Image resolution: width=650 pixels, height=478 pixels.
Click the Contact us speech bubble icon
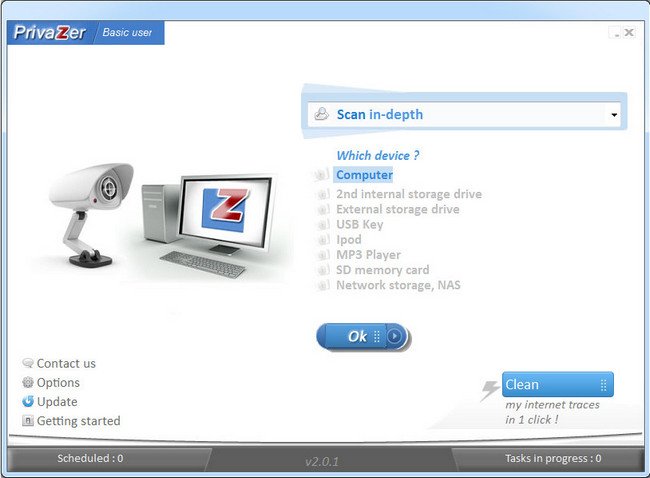coord(28,363)
